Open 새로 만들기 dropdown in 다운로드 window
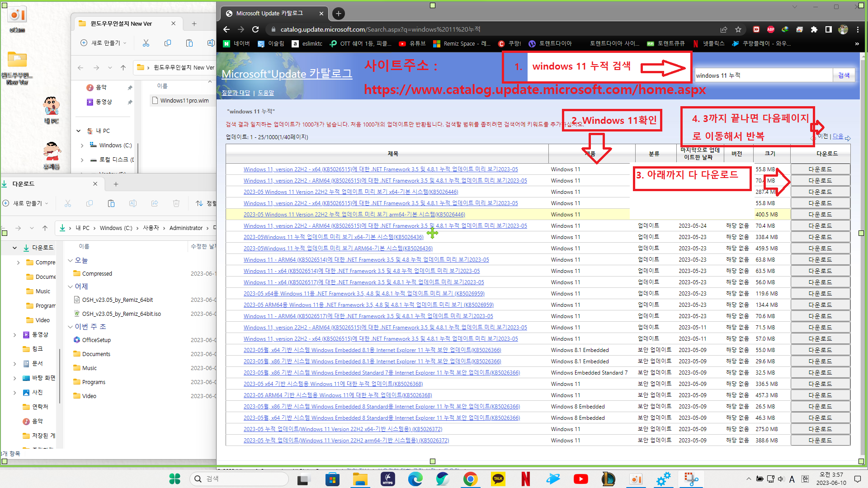This screenshot has height=488, width=868. pyautogui.click(x=26, y=203)
